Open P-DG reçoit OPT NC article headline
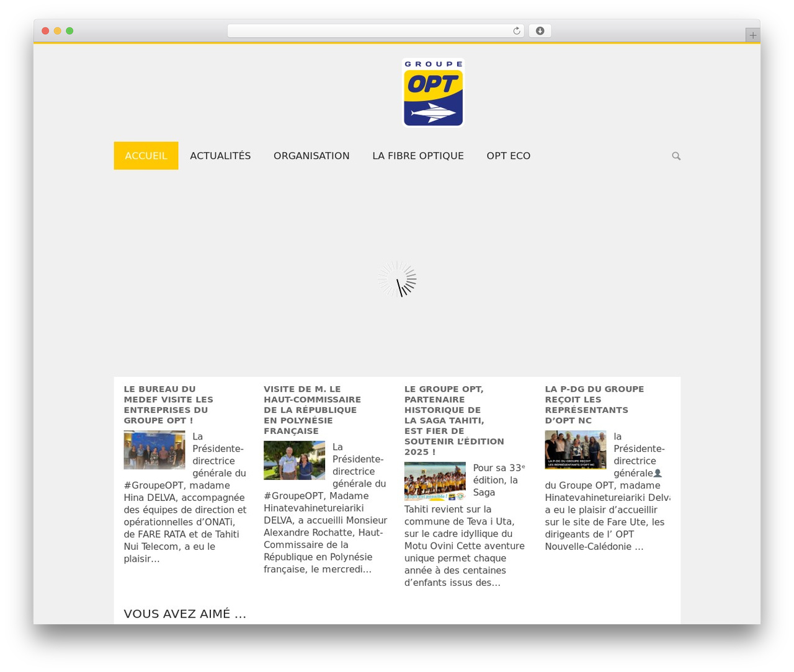 594,405
